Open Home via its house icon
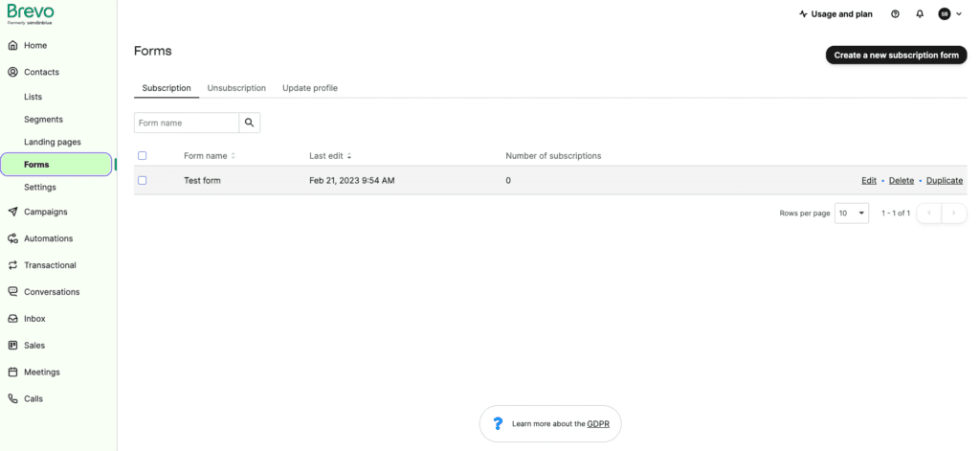This screenshot has width=980, height=451. point(12,45)
